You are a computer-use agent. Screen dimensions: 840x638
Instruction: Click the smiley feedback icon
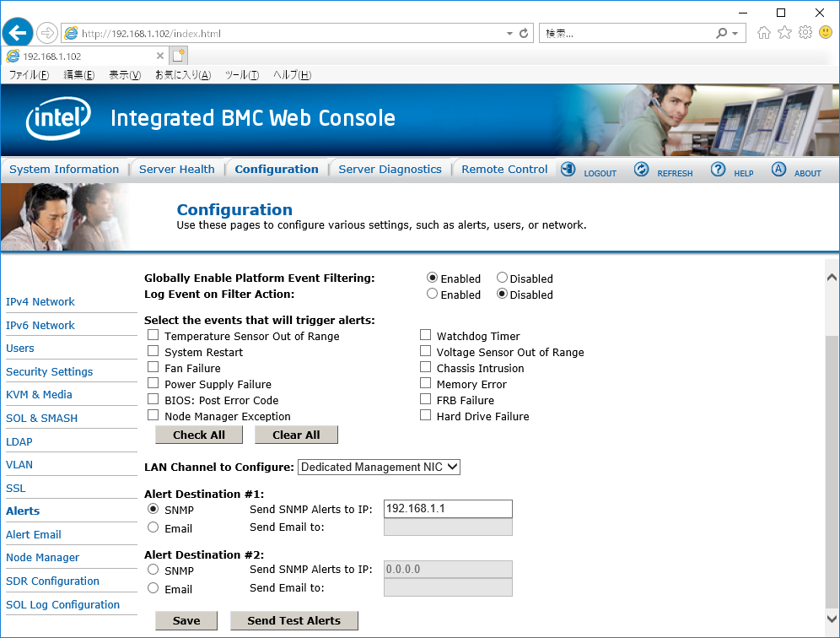pos(826,33)
